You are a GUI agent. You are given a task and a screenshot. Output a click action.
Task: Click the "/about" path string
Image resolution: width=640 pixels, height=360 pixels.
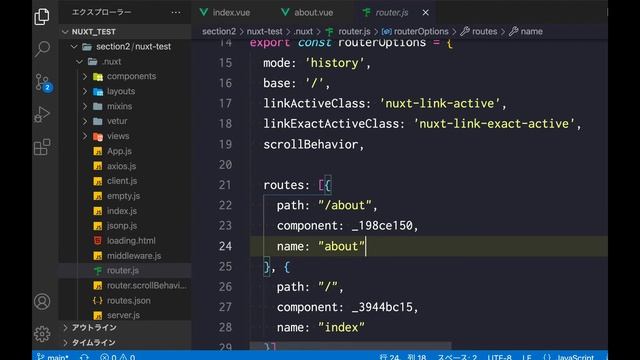pos(345,205)
